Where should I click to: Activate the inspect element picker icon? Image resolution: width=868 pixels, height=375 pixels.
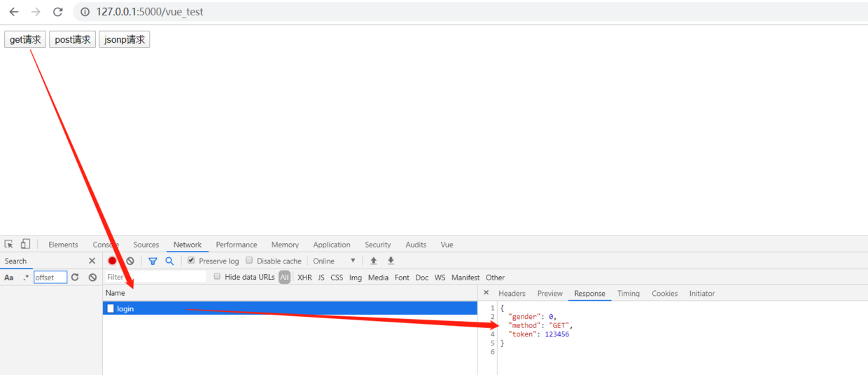click(9, 245)
